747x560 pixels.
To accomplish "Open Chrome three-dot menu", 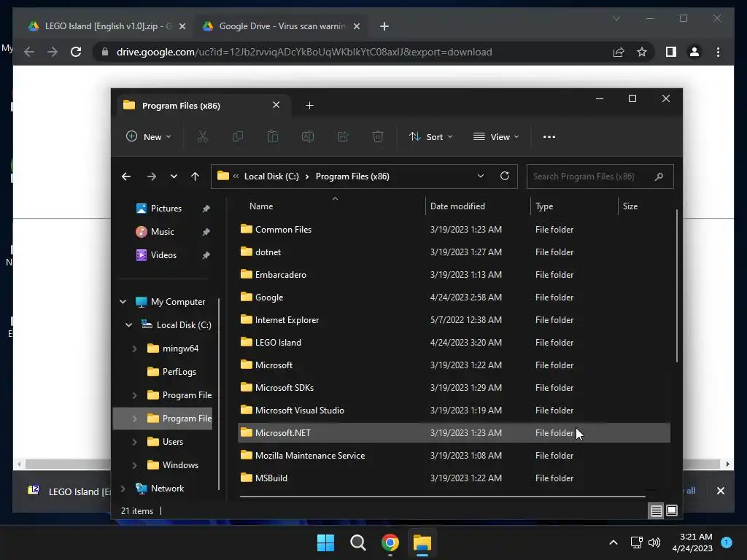I will tap(718, 52).
